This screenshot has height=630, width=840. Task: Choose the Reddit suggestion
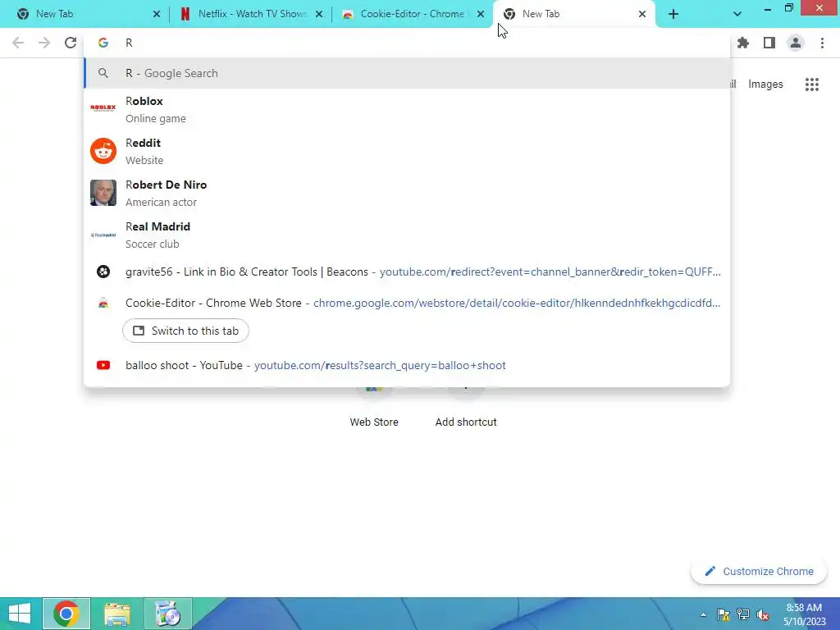[x=407, y=151]
